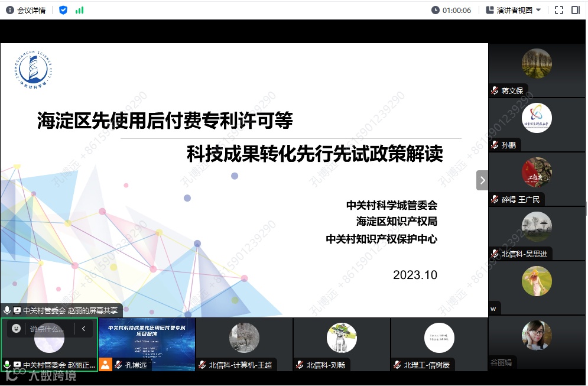Click the clock icon beside the timer
The height and width of the screenshot is (386, 588).
coord(436,10)
